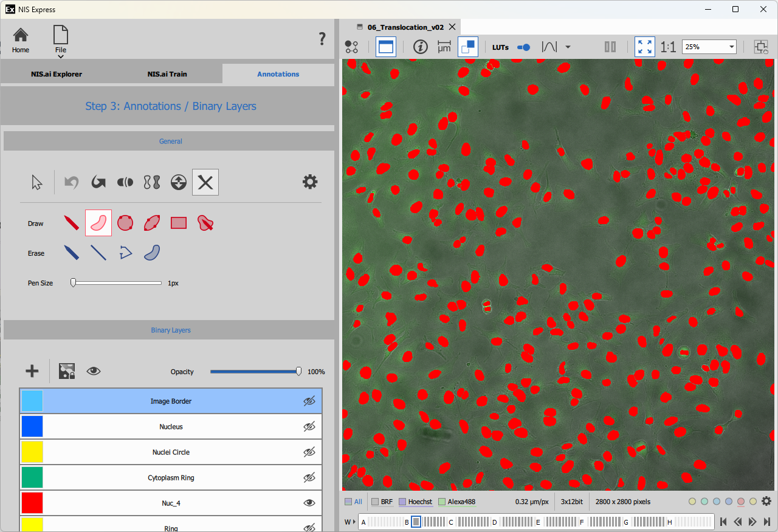Show the Nucleus layer
Image resolution: width=778 pixels, height=532 pixels.
coord(309,427)
